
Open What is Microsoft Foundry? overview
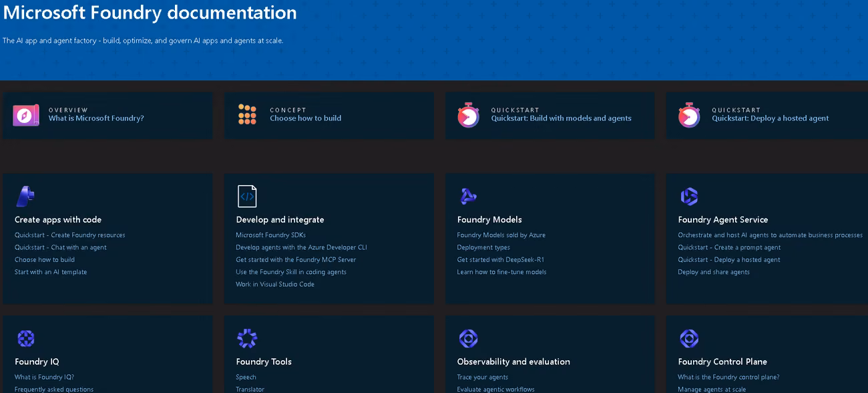point(96,118)
